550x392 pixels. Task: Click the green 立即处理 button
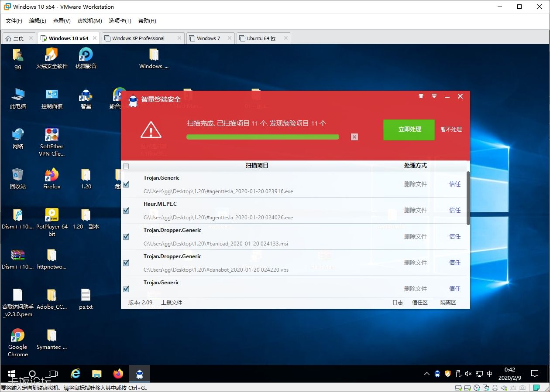tap(409, 130)
